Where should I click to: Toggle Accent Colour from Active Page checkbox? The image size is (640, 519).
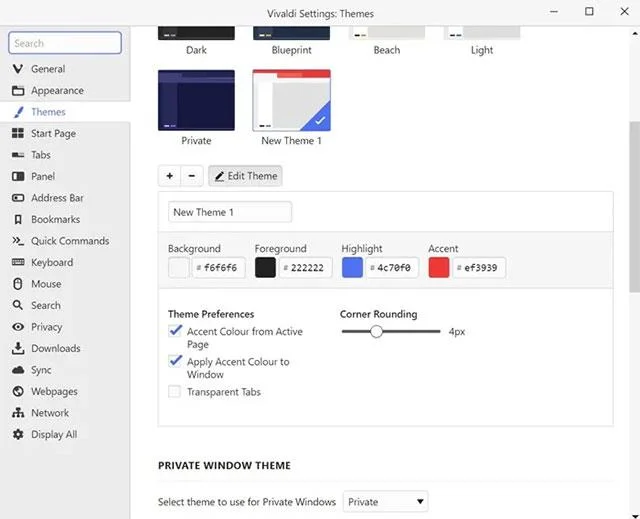click(175, 331)
